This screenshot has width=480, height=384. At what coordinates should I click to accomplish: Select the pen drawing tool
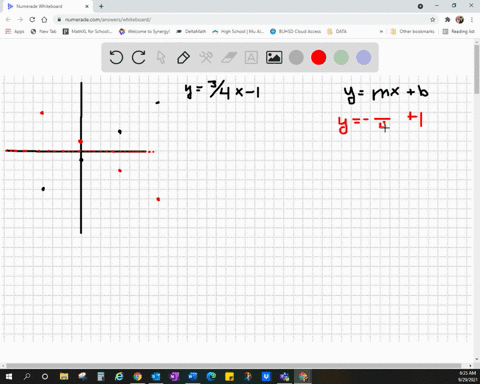point(183,57)
